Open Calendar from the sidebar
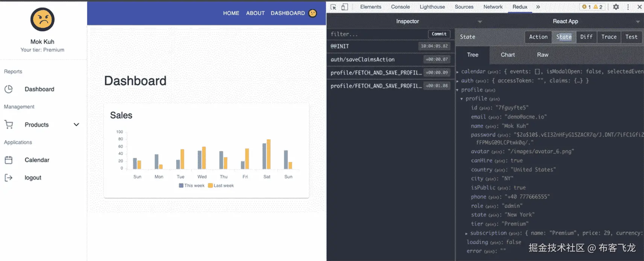Viewport: 644px width, 261px height. (37, 160)
